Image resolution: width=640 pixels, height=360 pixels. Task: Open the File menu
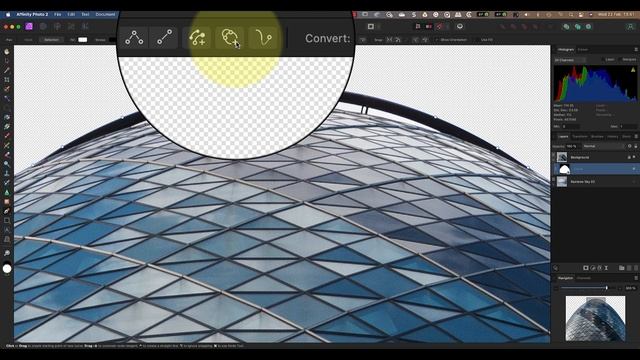pyautogui.click(x=58, y=14)
